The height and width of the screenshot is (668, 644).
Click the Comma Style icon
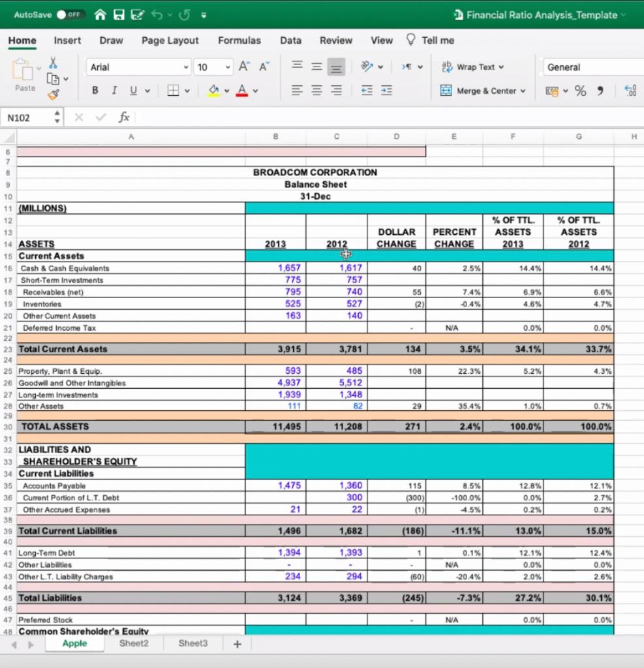pyautogui.click(x=600, y=91)
